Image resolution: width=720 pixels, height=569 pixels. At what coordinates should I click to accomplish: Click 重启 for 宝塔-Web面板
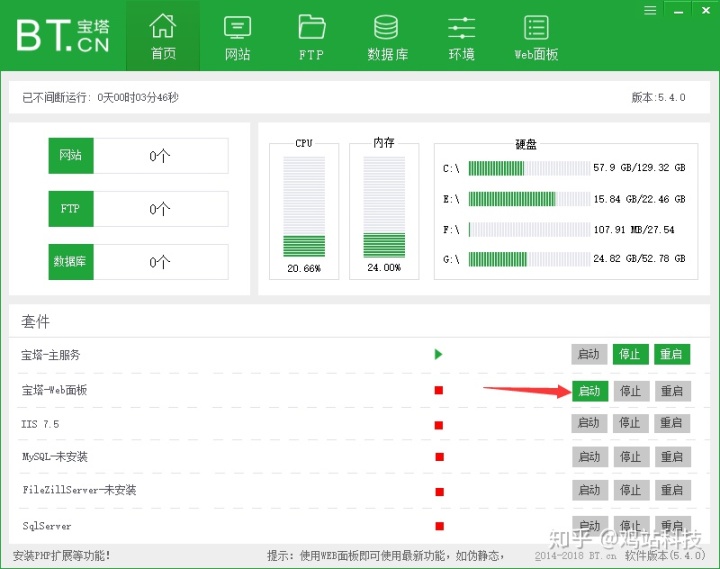tap(673, 391)
